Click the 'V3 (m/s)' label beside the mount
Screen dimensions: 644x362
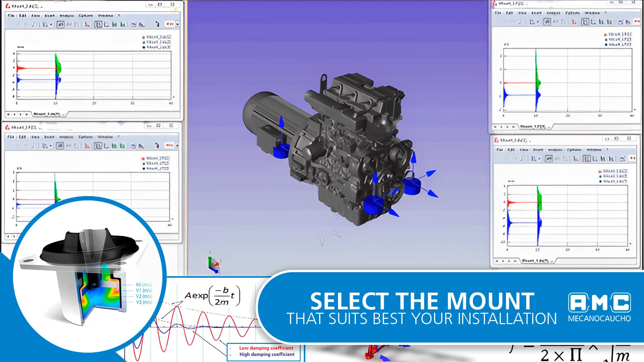(144, 302)
